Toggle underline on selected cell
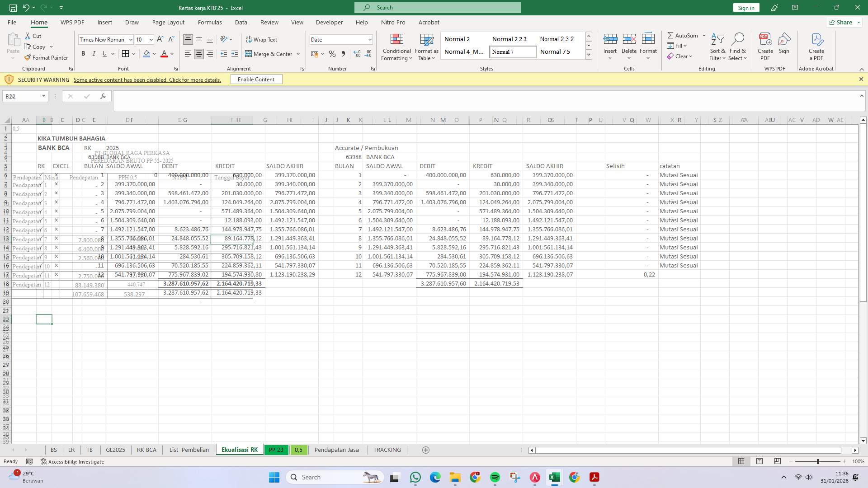 (104, 53)
